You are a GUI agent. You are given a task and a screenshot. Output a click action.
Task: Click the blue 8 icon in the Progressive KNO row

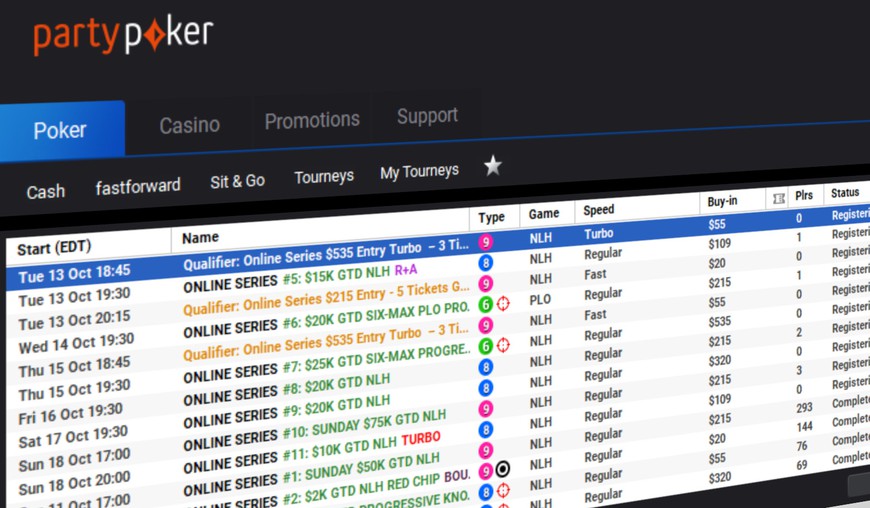[485, 492]
